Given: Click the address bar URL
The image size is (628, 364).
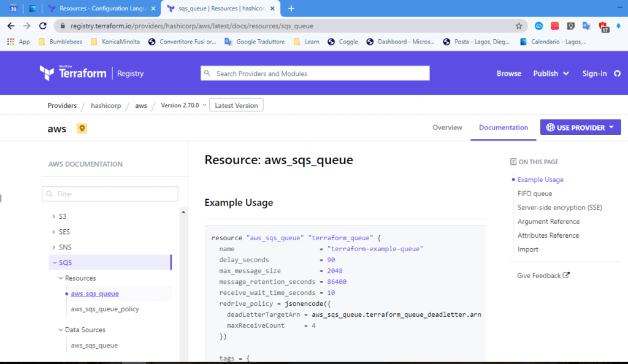Looking at the screenshot, I should [192, 26].
